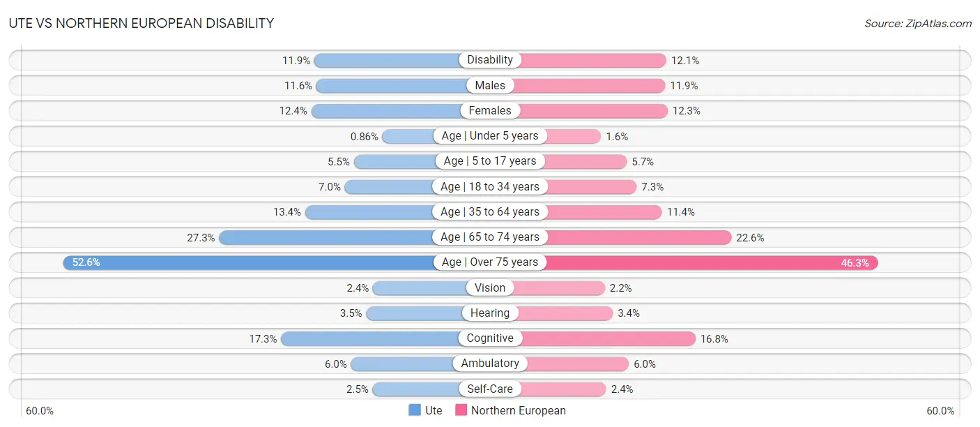Viewport: 980px width, 427px height.
Task: Click the Hearing category label
Action: (x=490, y=313)
